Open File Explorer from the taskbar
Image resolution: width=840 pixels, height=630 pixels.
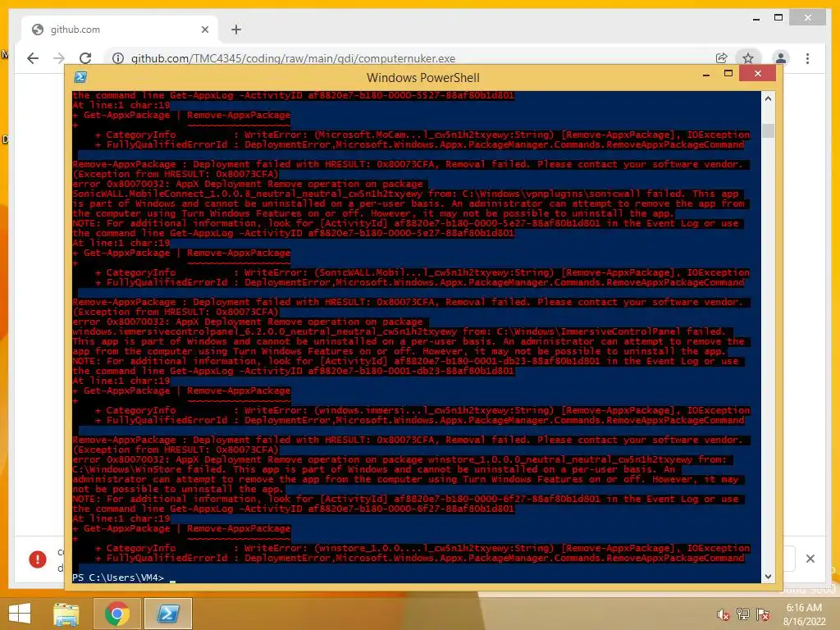[66, 614]
